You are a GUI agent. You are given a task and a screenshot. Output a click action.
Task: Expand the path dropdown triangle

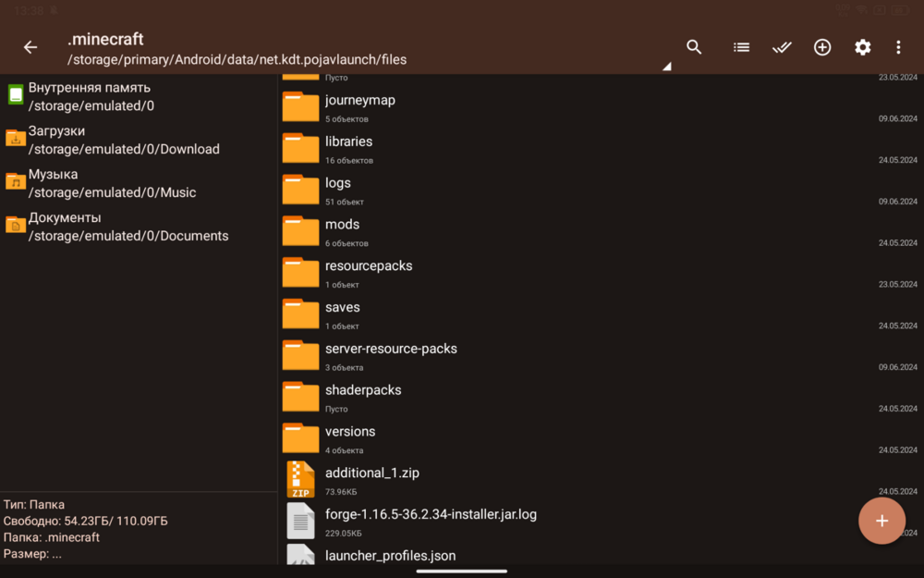[x=667, y=67]
